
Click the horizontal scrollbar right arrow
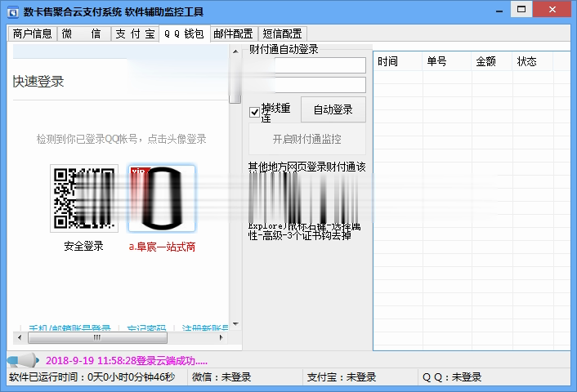coord(221,337)
